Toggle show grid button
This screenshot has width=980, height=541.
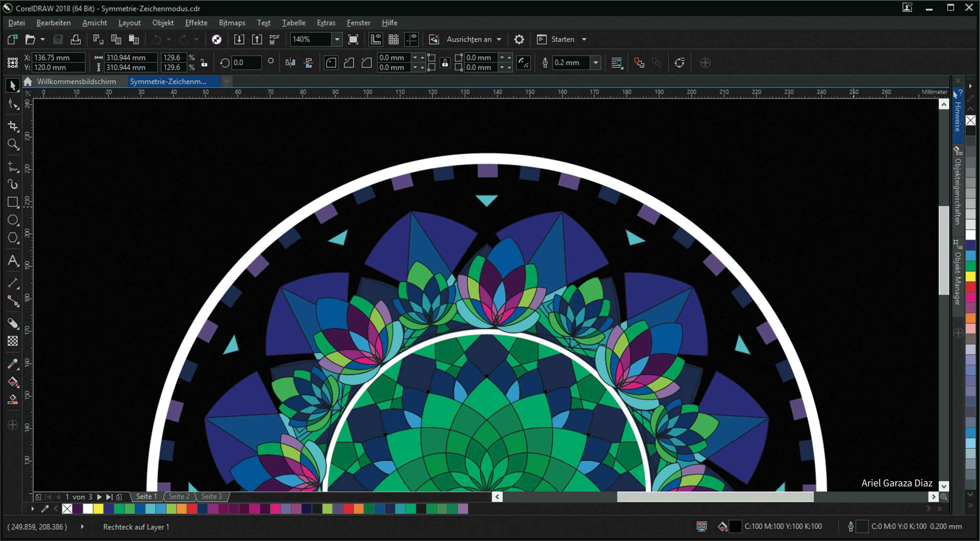pyautogui.click(x=393, y=39)
